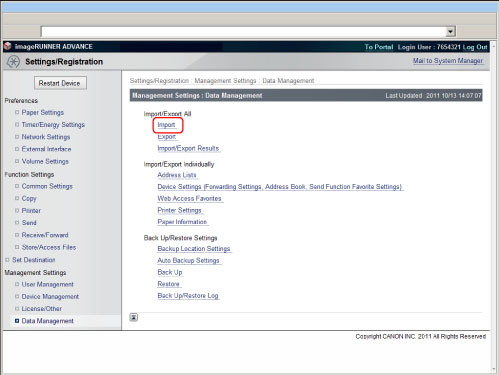The height and width of the screenshot is (375, 499).
Task: Select Network Settings in the sidebar
Action: (46, 137)
